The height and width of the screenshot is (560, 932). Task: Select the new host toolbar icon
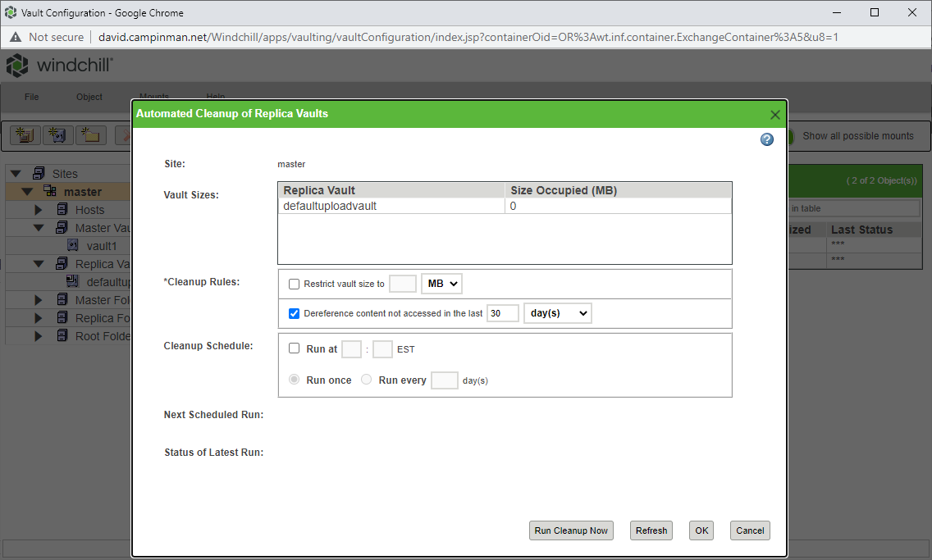tap(25, 134)
